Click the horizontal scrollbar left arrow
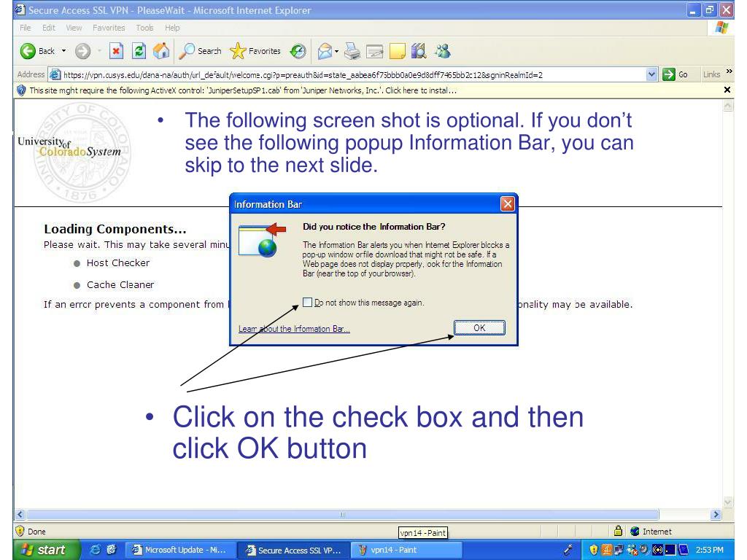This screenshot has height=560, width=747. click(x=20, y=514)
